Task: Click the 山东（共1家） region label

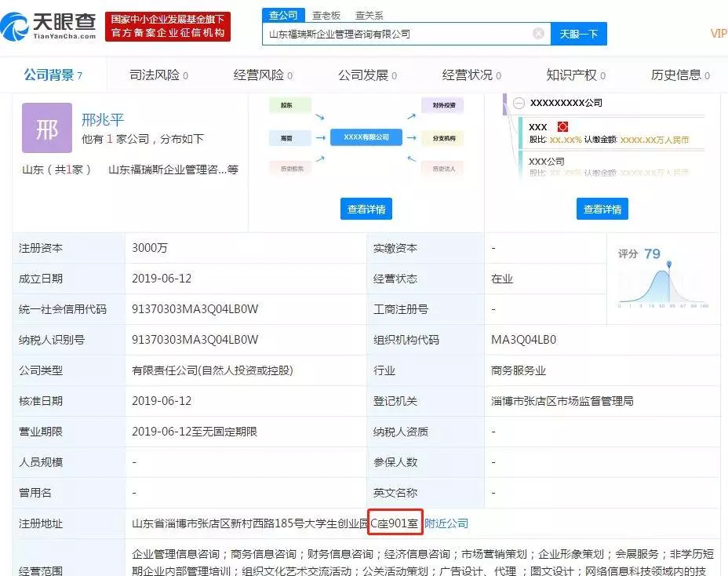Action: pos(56,170)
